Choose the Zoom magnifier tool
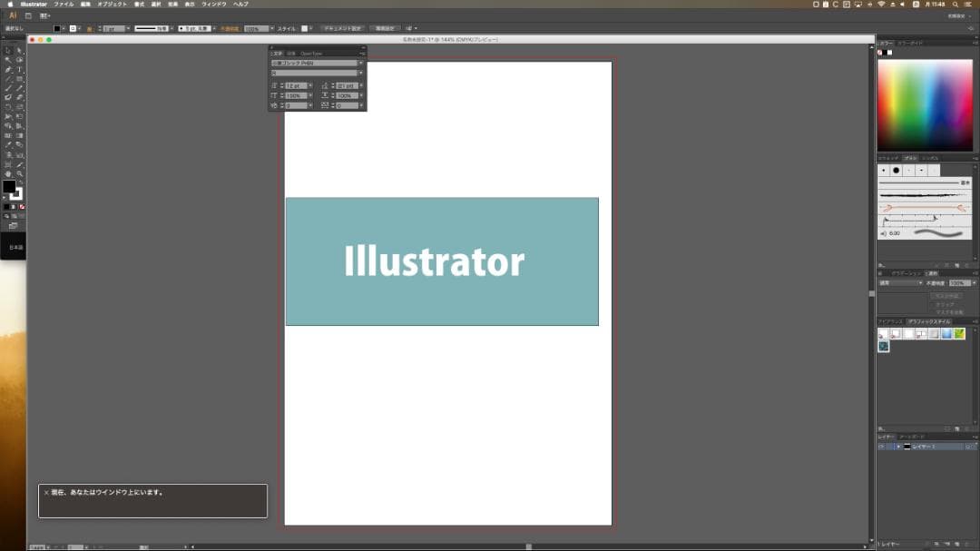The image size is (980, 551). tap(20, 173)
